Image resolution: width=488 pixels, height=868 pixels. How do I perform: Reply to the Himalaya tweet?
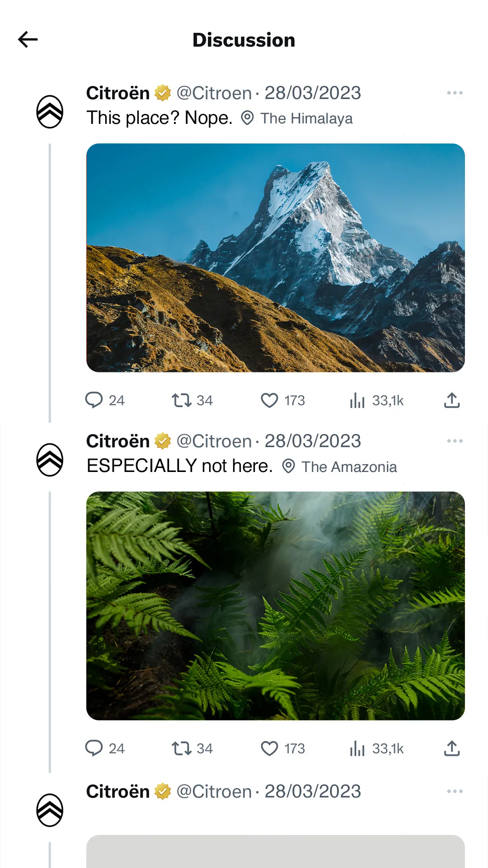94,400
